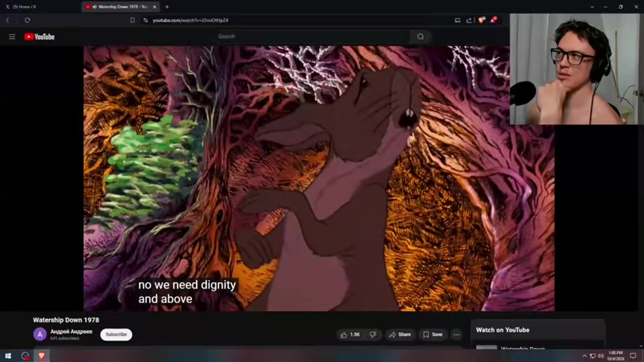Click the Watch on YouTube heading
Image resolution: width=644 pixels, height=362 pixels.
503,330
